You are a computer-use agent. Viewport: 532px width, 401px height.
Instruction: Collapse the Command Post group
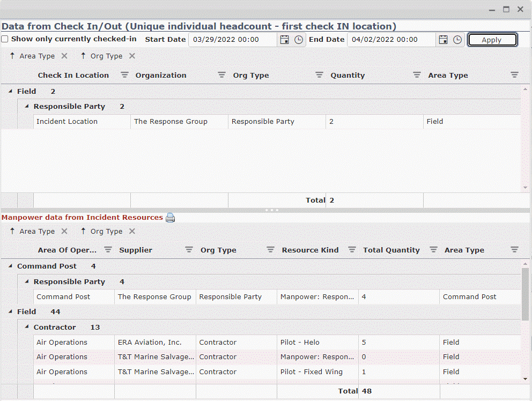[12, 266]
